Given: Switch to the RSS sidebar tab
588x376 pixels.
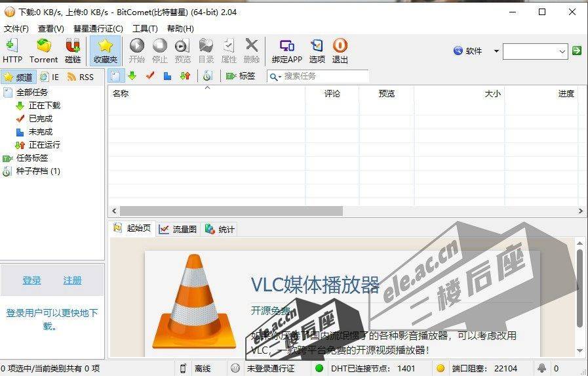Looking at the screenshot, I should click(80, 77).
